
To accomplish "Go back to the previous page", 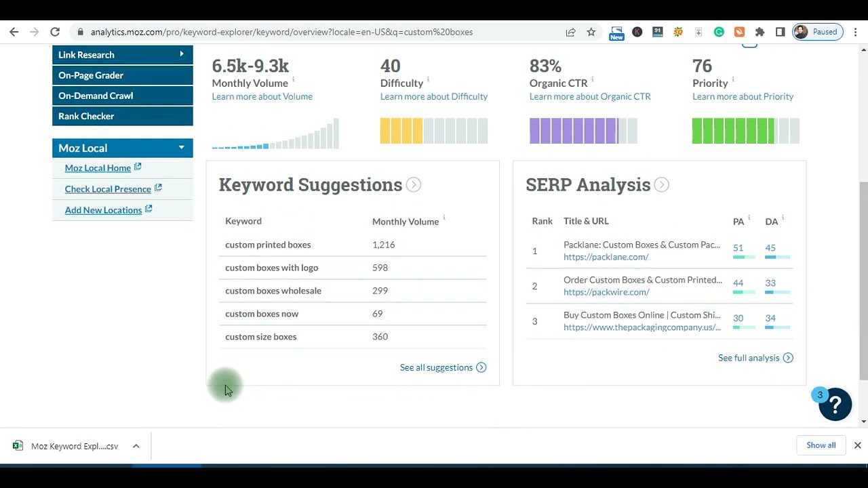I will click(14, 32).
